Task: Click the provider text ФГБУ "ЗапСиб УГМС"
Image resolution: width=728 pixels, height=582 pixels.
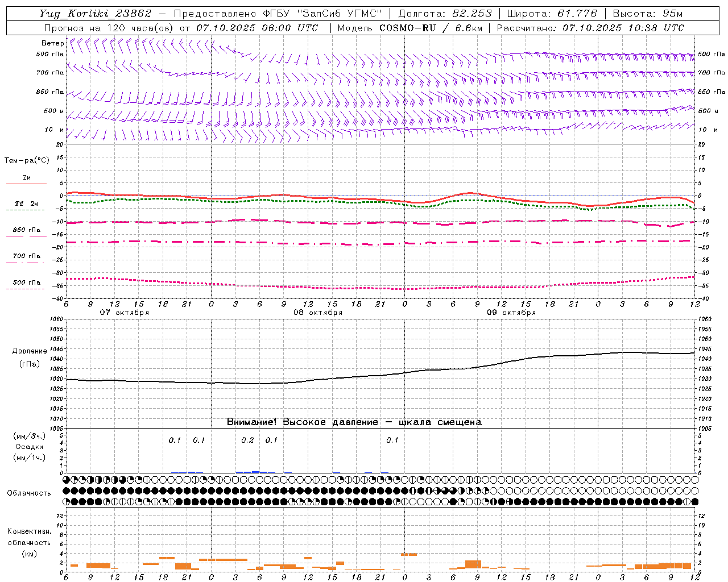Action: pyautogui.click(x=323, y=14)
